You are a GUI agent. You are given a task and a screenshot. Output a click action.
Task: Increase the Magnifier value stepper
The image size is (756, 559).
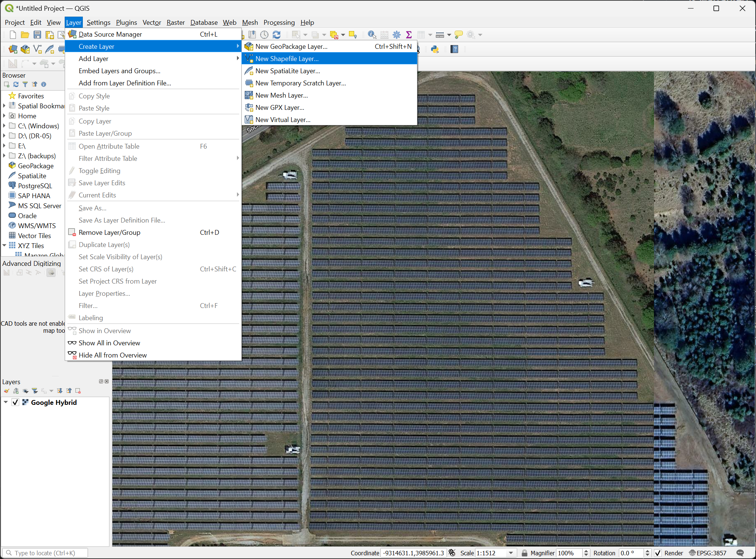tap(586, 551)
